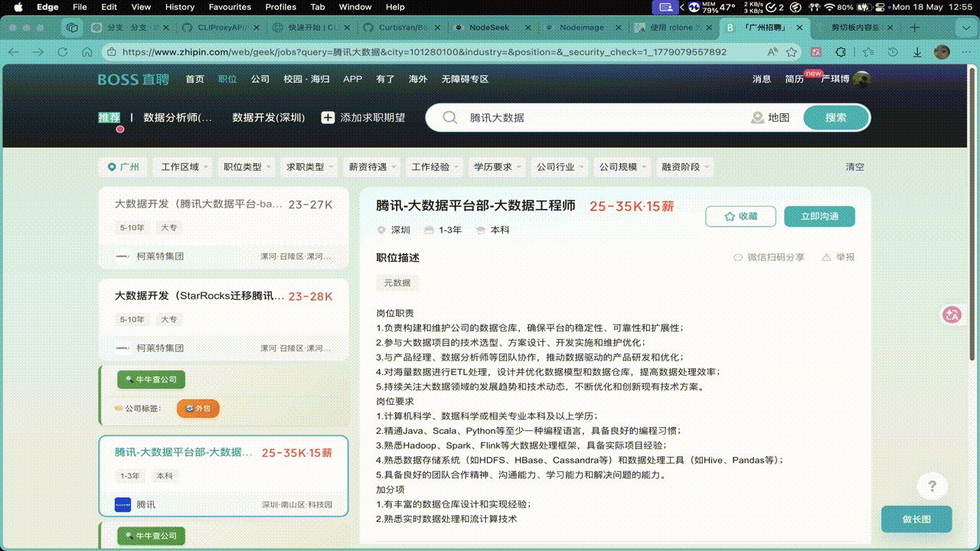Viewport: 980px width, 551px height.
Task: Expand the 求职类型 filter dropdown
Action: tap(309, 167)
